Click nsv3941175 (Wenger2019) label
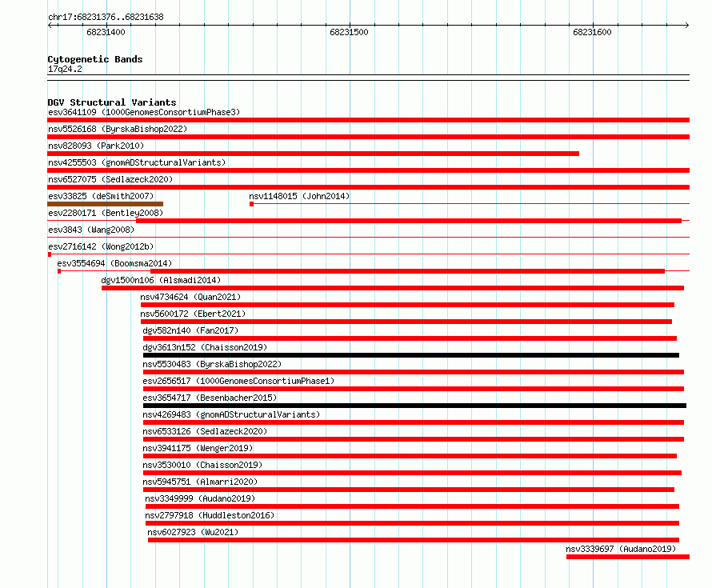This screenshot has height=588, width=712. pyautogui.click(x=198, y=448)
